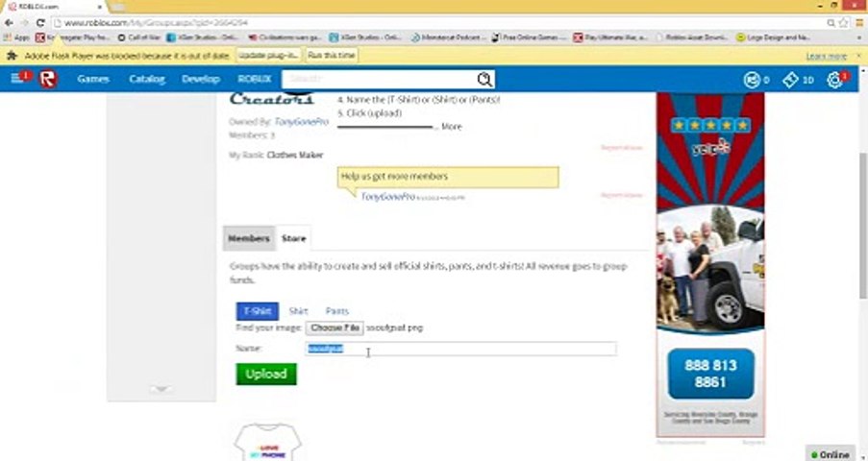Click the Roblox search box

(379, 79)
